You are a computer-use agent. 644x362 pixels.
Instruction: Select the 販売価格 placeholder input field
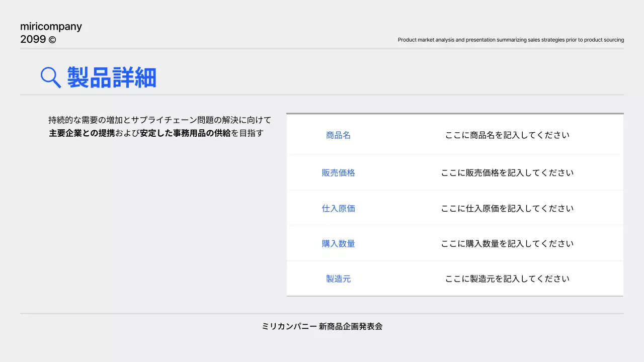coord(507,172)
